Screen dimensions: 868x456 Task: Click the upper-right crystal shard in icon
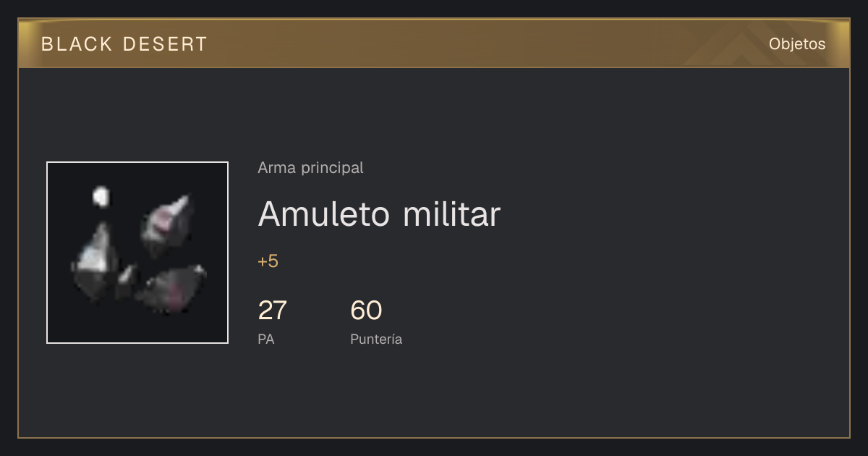pos(167,224)
